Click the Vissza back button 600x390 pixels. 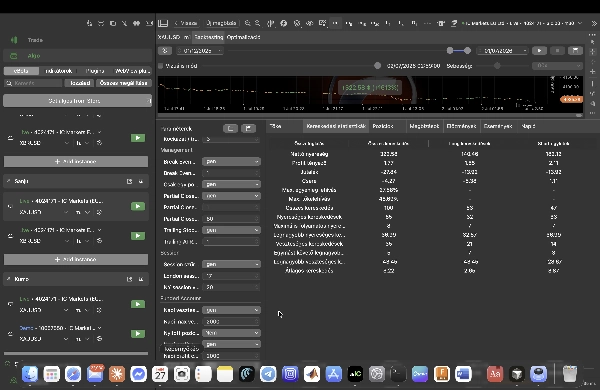point(186,23)
